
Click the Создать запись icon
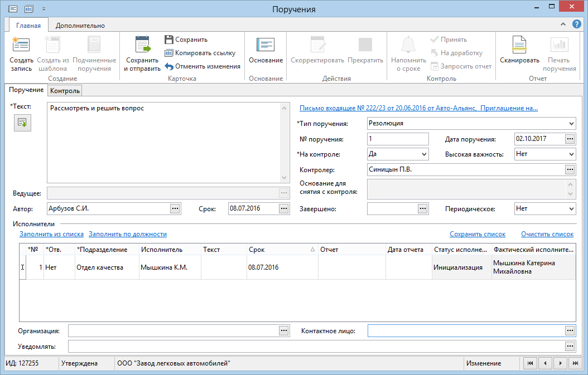[x=21, y=45]
